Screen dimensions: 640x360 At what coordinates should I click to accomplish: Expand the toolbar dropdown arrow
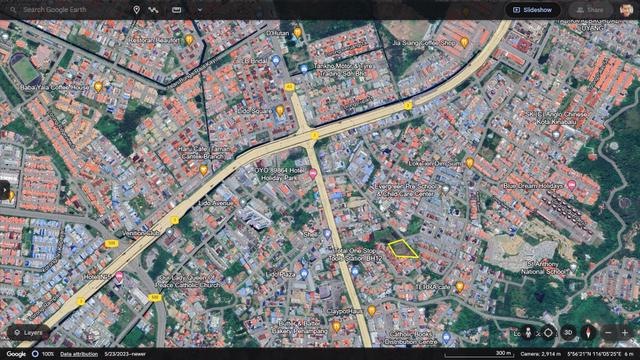(x=200, y=9)
